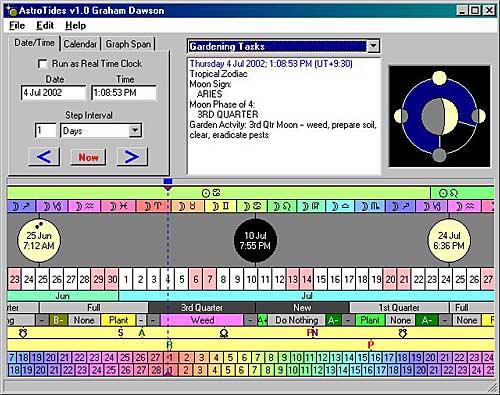
Task: Open the Help menu
Action: pos(75,25)
